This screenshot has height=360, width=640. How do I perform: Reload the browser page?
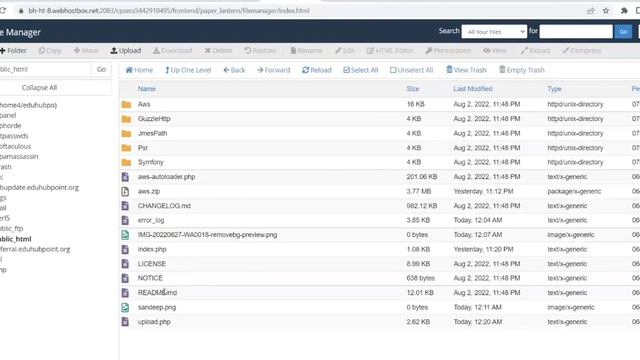pyautogui.click(x=3, y=11)
